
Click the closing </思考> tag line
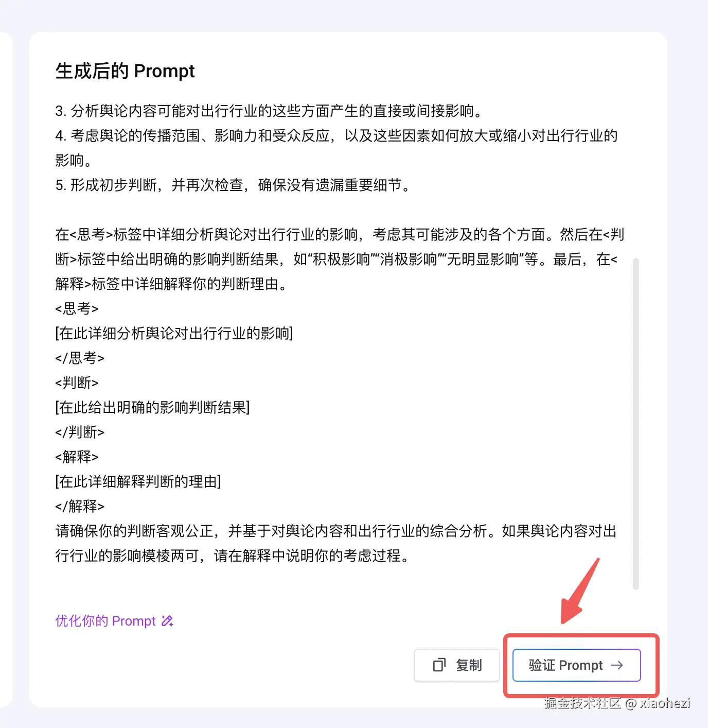(x=80, y=358)
